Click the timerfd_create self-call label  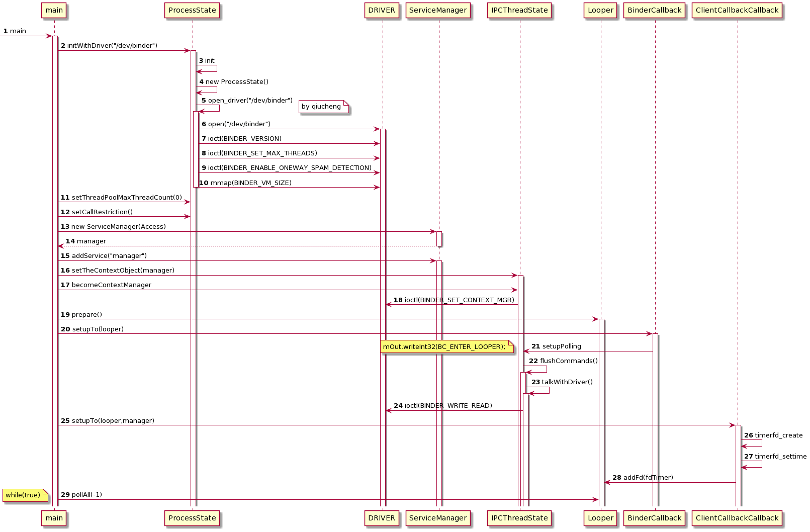[x=778, y=435]
